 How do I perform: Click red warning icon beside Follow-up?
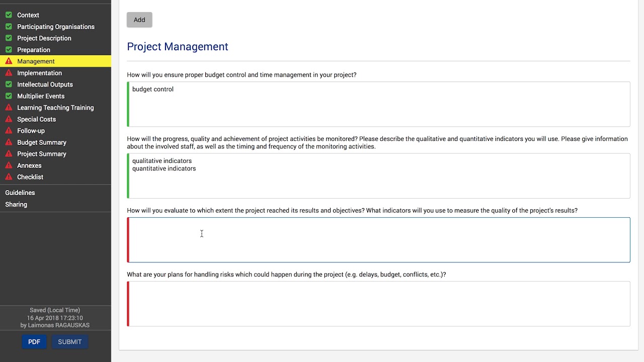pyautogui.click(x=9, y=131)
